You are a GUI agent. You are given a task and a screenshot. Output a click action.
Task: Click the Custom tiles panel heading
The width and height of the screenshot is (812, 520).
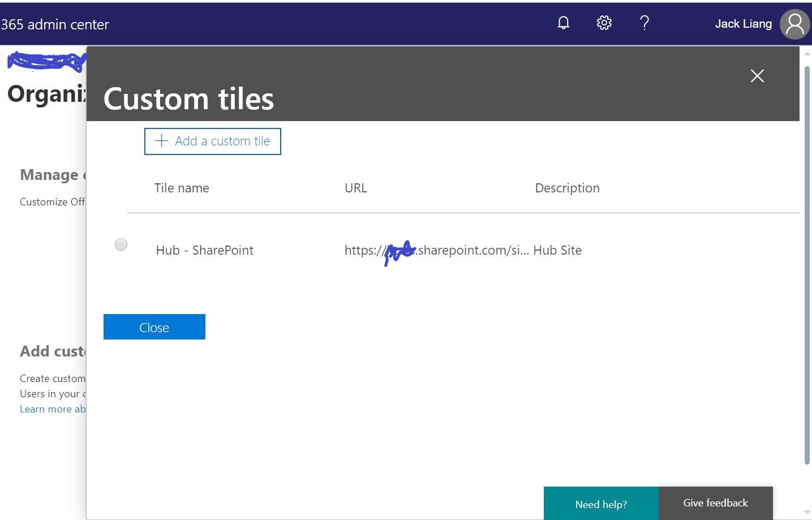(188, 99)
